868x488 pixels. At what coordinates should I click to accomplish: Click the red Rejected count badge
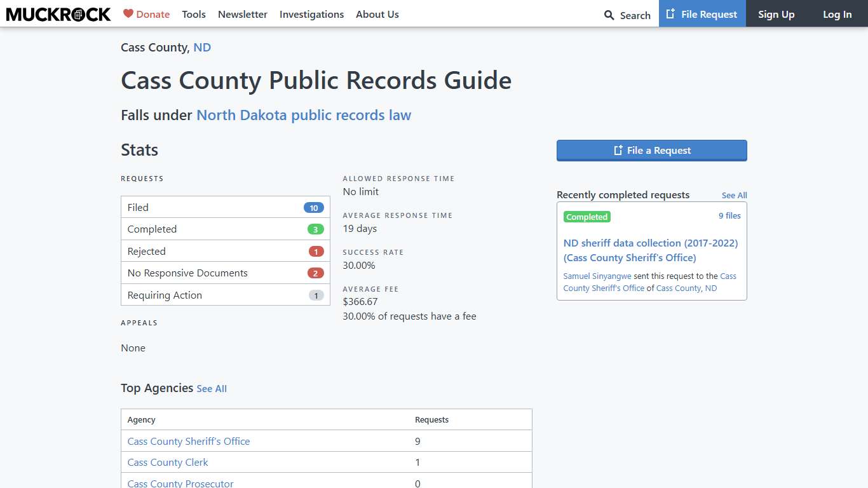(316, 251)
